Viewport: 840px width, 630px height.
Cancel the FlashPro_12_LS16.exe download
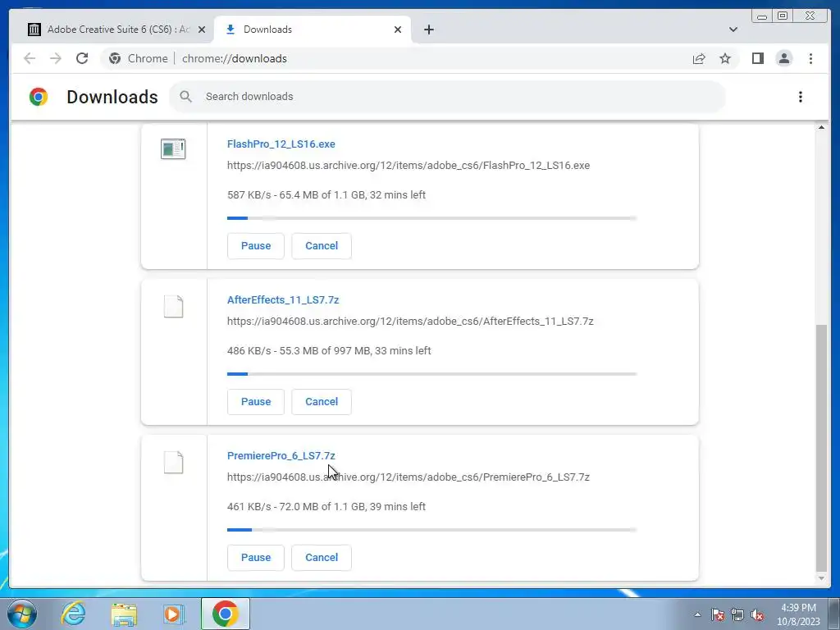[322, 246]
